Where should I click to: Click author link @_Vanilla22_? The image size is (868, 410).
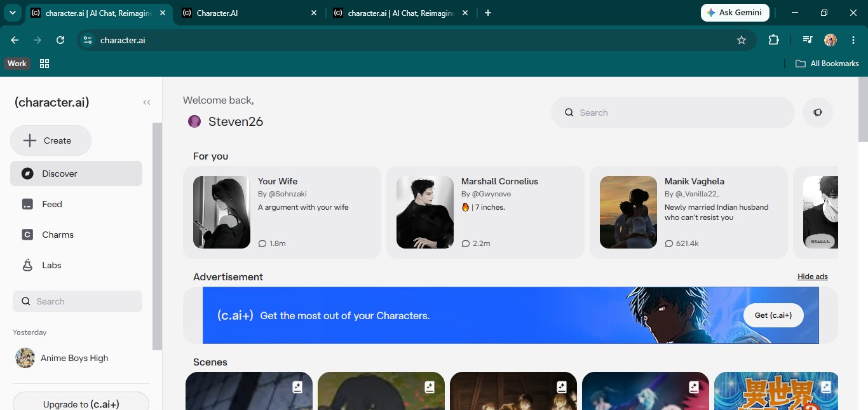pyautogui.click(x=697, y=194)
